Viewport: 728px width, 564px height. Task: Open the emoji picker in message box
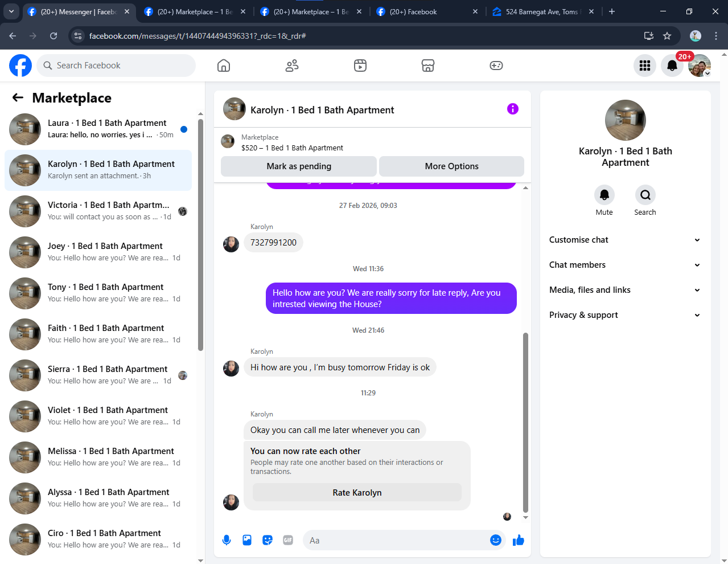[x=496, y=540]
